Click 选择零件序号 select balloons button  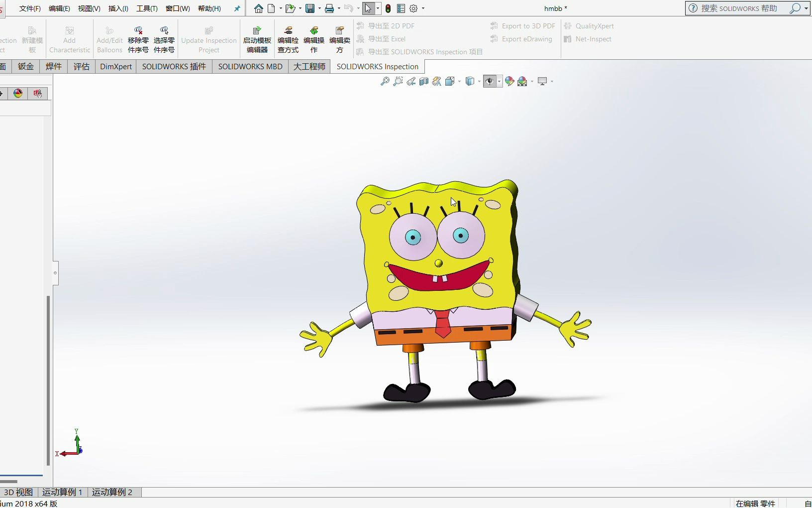pos(164,39)
